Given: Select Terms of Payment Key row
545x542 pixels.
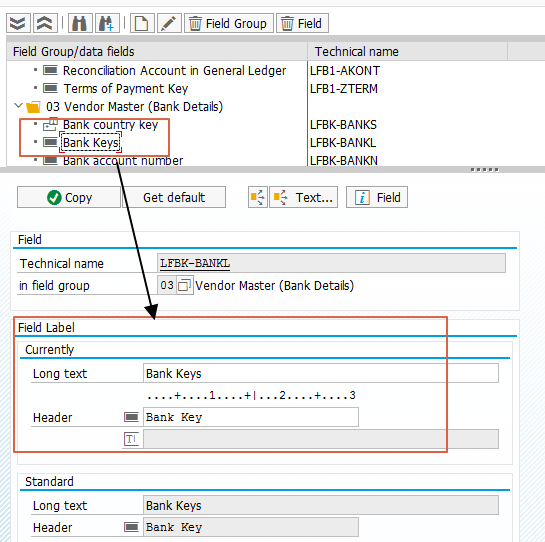Looking at the screenshot, I should [125, 88].
